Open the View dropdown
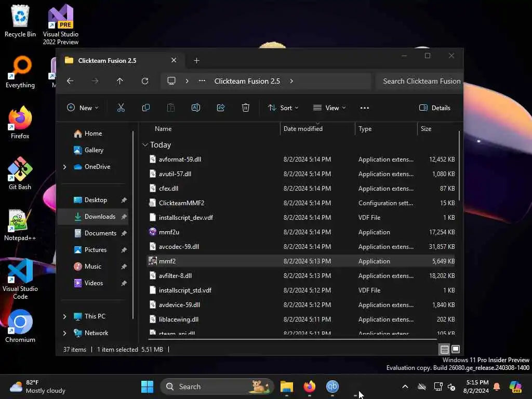 pyautogui.click(x=329, y=108)
